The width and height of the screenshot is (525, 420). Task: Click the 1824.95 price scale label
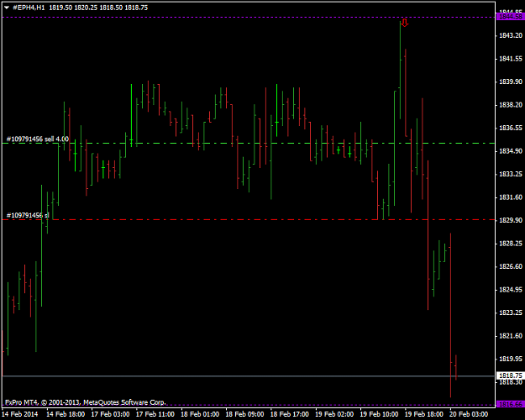click(511, 290)
